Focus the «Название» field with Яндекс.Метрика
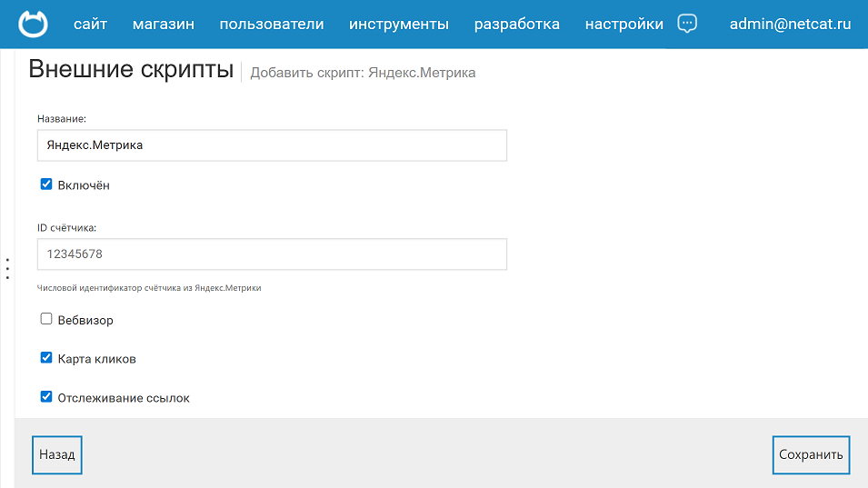Image resolution: width=868 pixels, height=488 pixels. [272, 145]
